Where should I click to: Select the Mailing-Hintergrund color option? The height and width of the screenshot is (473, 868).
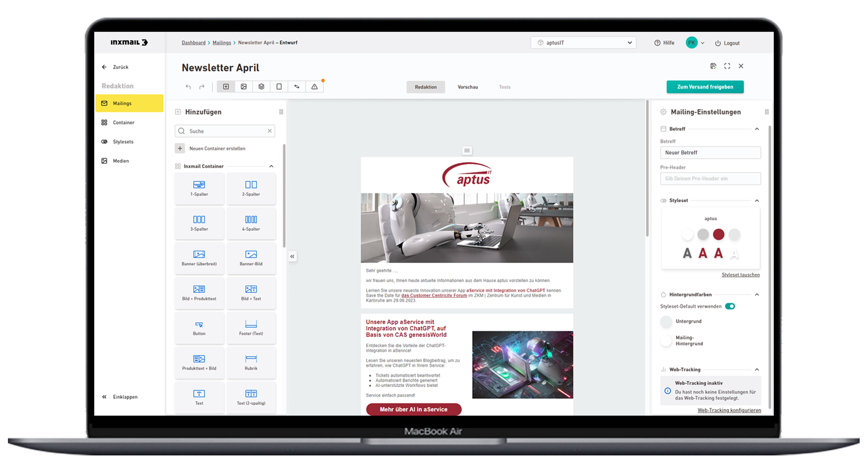point(666,340)
